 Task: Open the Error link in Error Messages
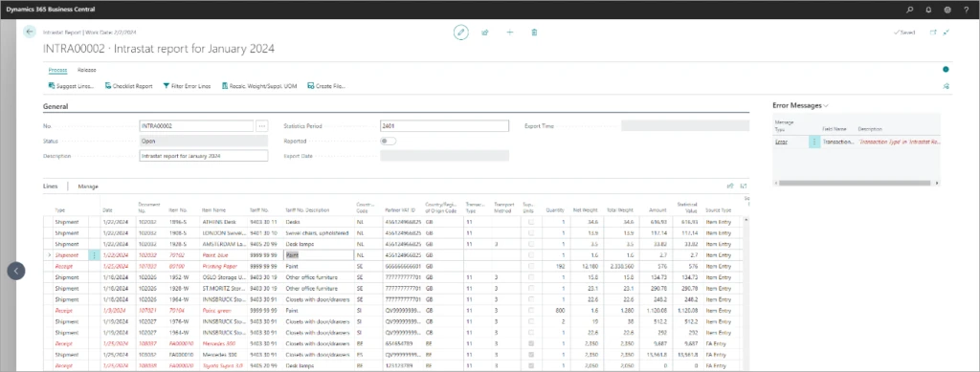[781, 142]
